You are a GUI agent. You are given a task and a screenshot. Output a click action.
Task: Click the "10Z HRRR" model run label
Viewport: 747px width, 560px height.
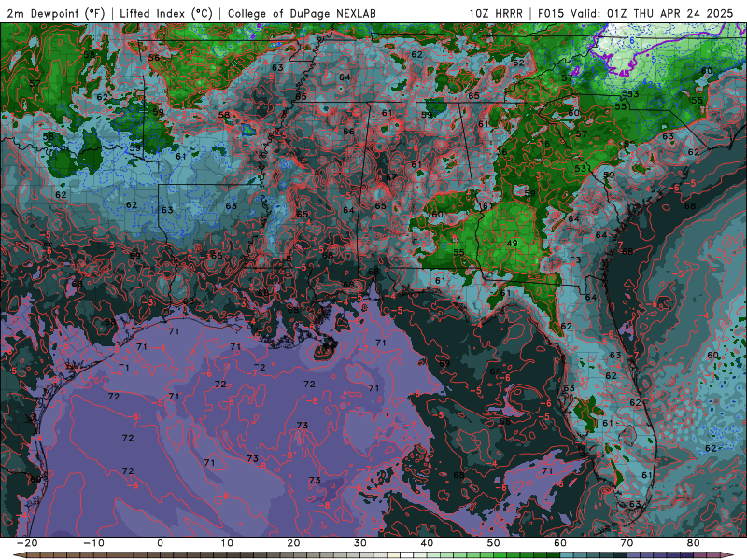coord(496,13)
